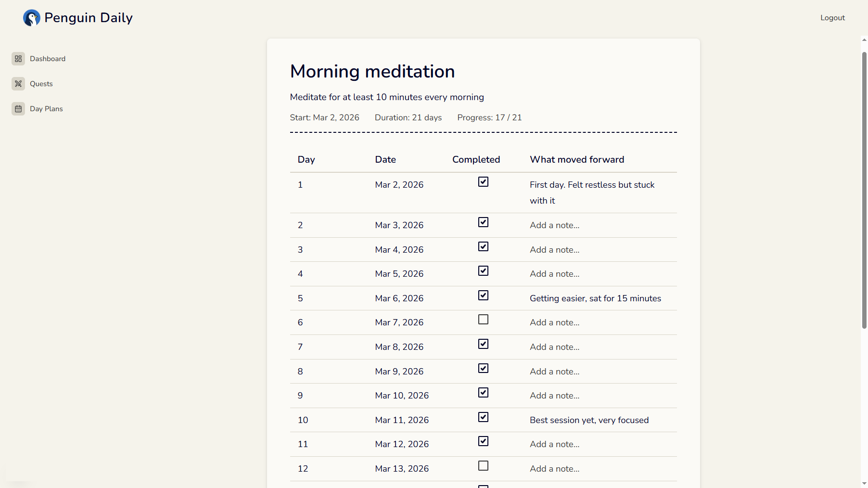Viewport: 868px width, 488px height.
Task: Uncheck the Mar 2, 2026 completed checkbox
Action: pos(483,182)
